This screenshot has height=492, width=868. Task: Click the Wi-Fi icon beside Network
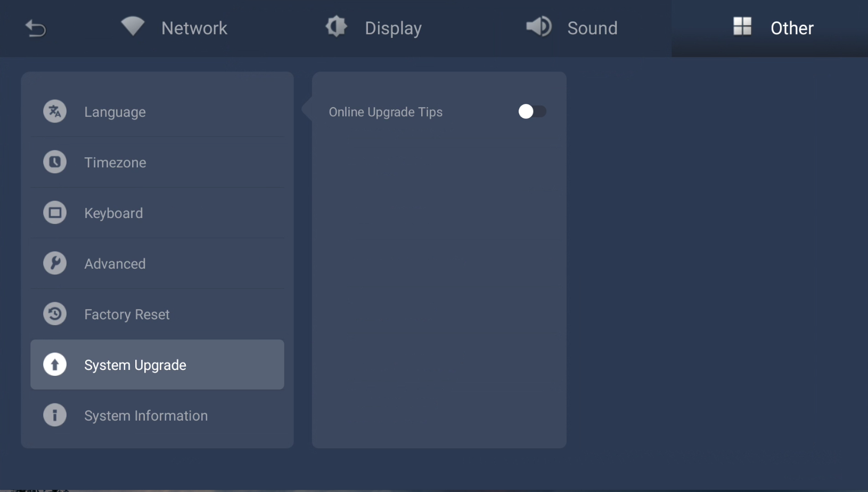click(133, 26)
